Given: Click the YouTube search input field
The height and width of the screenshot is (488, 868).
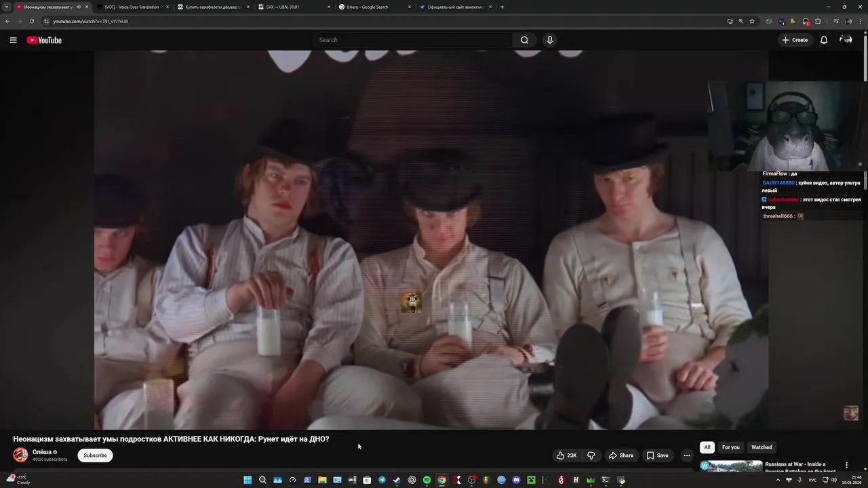Looking at the screenshot, I should click(x=413, y=40).
